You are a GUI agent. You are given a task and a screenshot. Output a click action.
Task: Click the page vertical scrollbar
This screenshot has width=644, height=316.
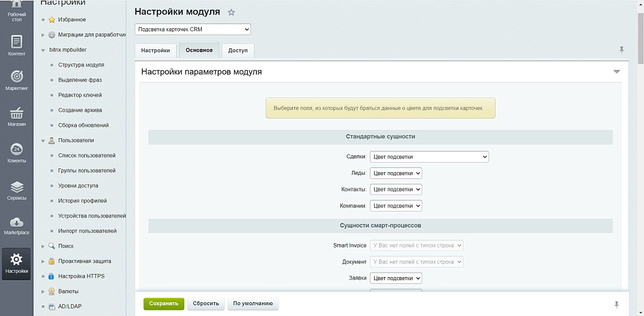640,37
